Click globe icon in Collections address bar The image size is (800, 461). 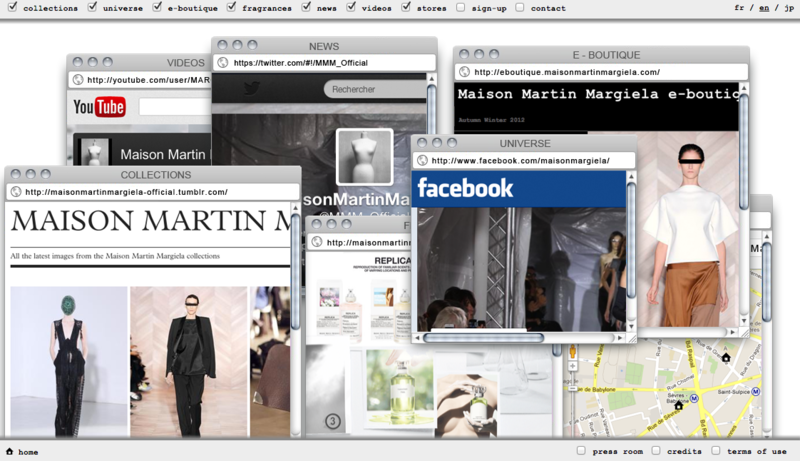tap(16, 192)
